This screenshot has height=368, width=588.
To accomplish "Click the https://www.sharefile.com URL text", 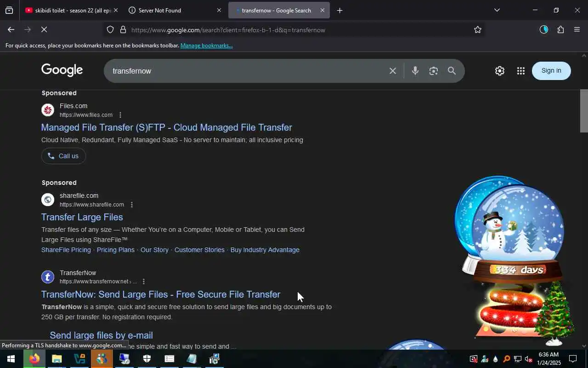I will point(92,205).
